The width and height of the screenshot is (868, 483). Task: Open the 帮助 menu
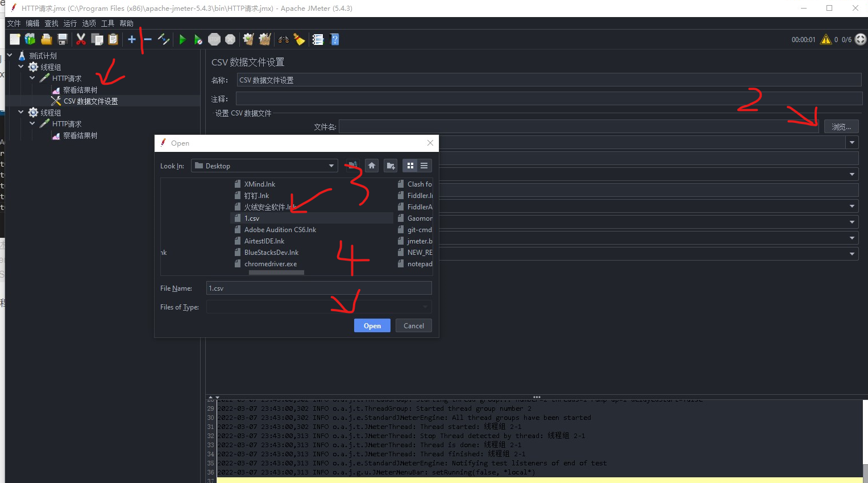tap(126, 23)
